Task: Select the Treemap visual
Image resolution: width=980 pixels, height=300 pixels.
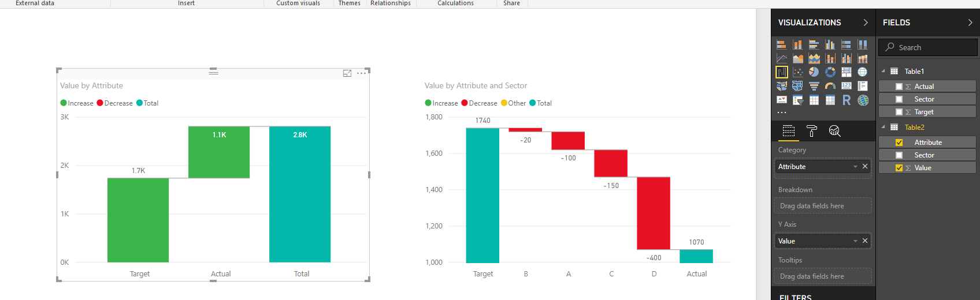Action: pyautogui.click(x=847, y=72)
